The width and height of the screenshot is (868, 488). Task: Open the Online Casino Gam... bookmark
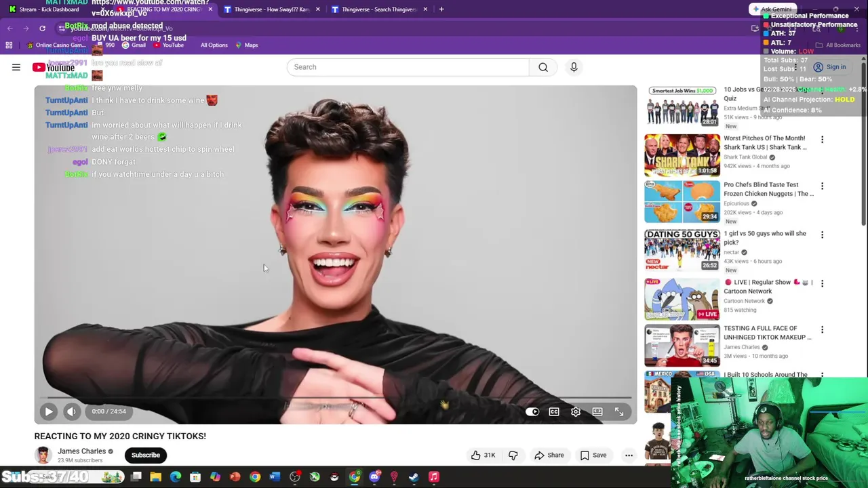[57, 45]
